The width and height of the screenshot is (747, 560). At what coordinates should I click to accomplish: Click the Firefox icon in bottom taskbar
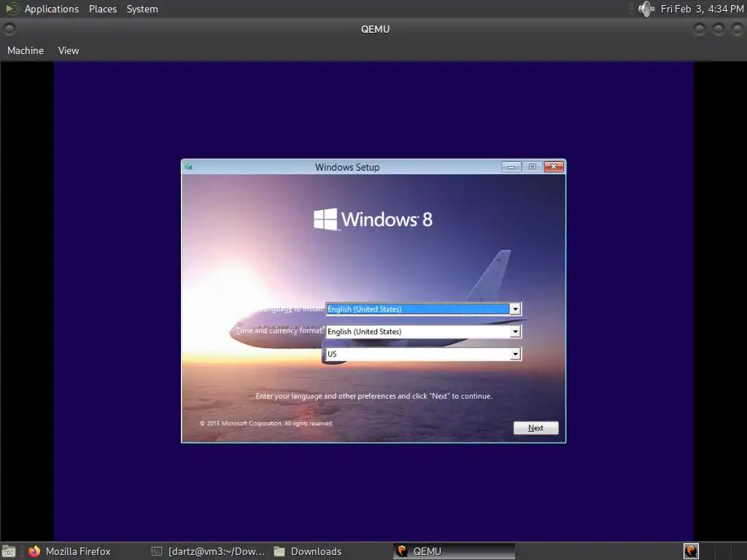34,551
